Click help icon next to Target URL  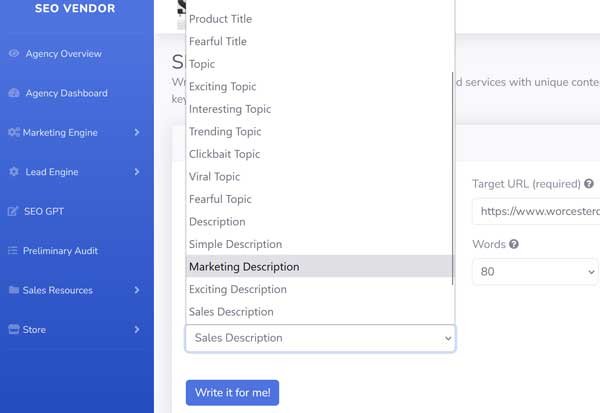[589, 184]
